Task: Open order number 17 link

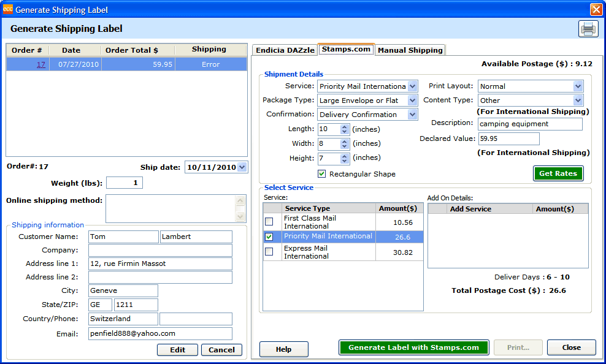Action: click(41, 64)
